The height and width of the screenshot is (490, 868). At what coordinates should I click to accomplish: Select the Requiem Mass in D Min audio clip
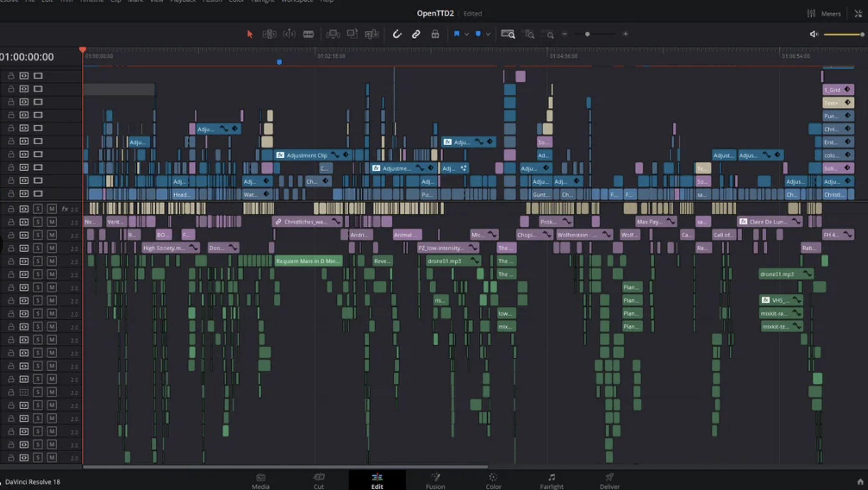tap(308, 261)
